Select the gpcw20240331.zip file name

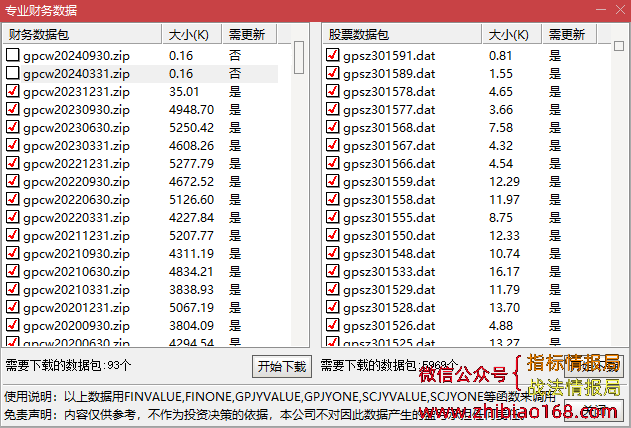(x=76, y=74)
